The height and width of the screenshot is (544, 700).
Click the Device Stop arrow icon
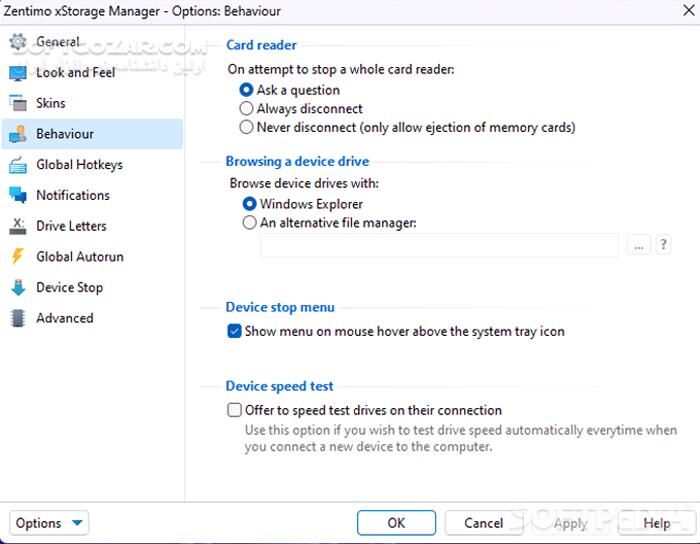[x=18, y=287]
